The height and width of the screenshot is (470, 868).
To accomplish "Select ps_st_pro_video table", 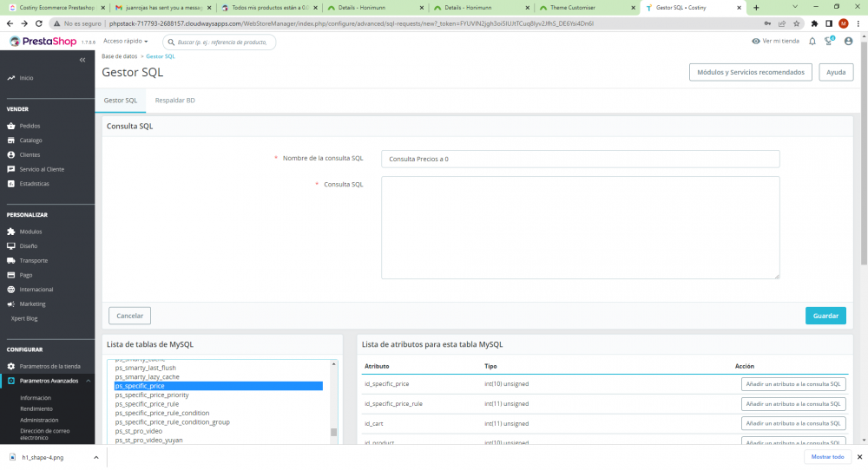I will 138,431.
